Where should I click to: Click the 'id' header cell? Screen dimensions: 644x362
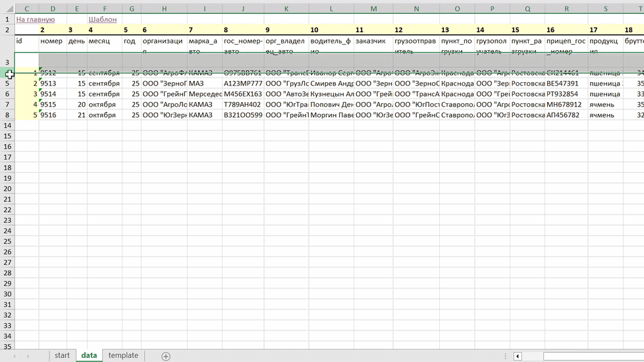[x=27, y=44]
